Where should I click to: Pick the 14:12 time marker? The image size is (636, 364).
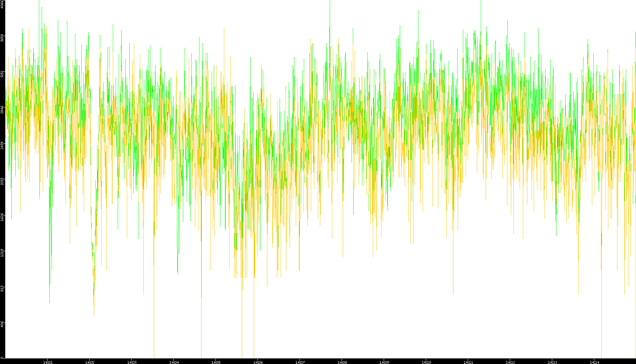tap(511, 362)
